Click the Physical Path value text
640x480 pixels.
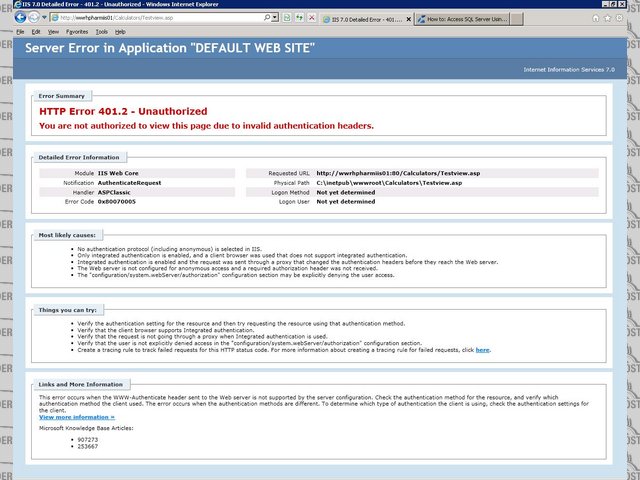[389, 183]
